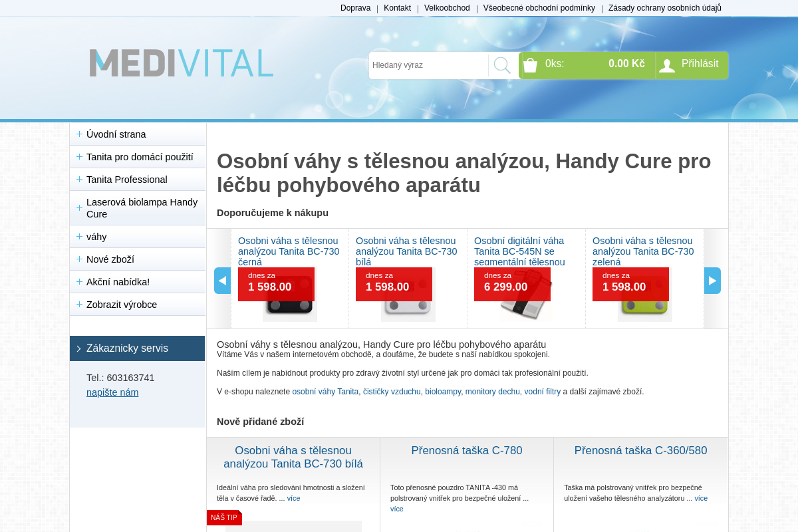Viewport: 798px width, 532px height.
Task: Open čističky vzduchu link
Action: point(392,392)
